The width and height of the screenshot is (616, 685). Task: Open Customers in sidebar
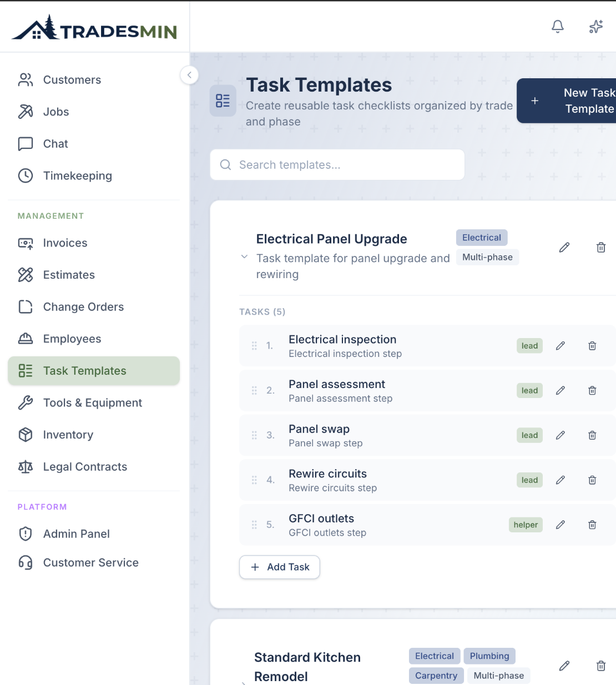point(94,80)
